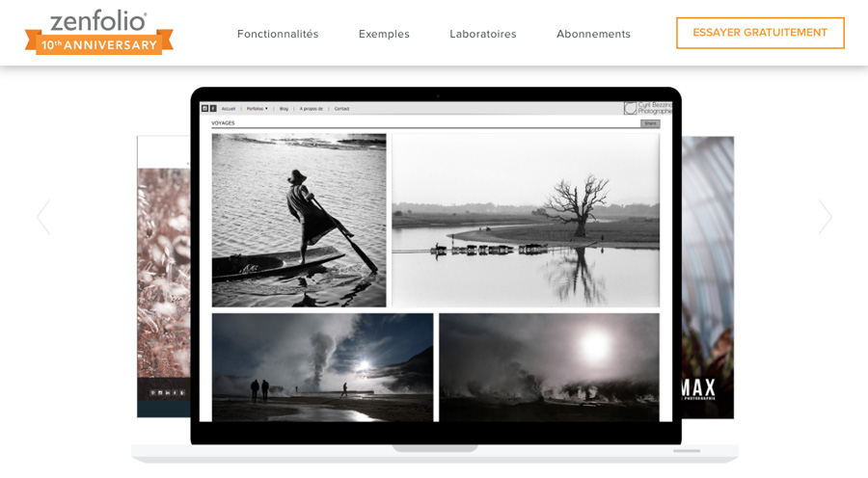Click the Accueil link in laptop preview
868x478 pixels.
229,109
